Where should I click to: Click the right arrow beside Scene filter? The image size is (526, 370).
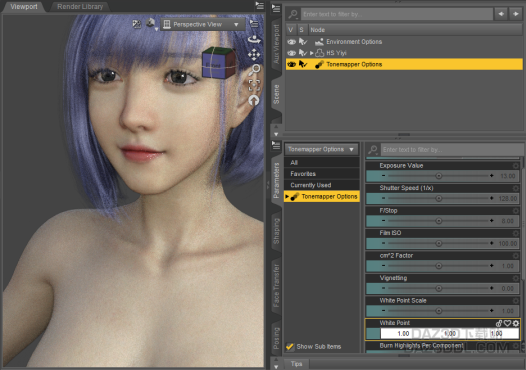click(x=515, y=14)
